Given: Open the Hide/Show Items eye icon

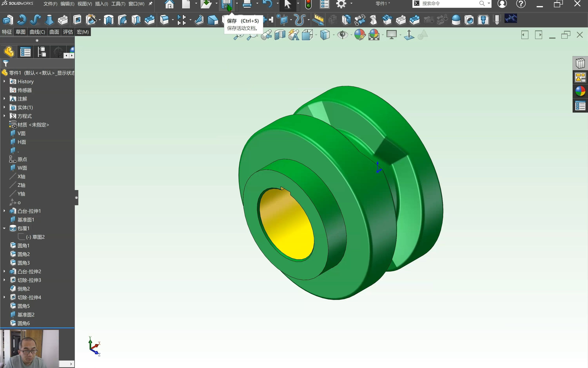Looking at the screenshot, I should pyautogui.click(x=343, y=35).
